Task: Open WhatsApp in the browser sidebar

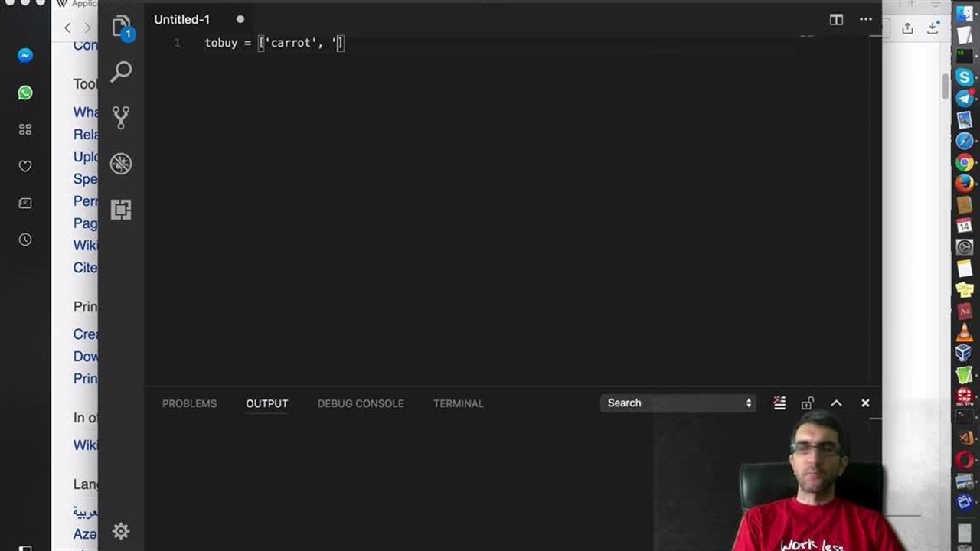Action: [25, 93]
